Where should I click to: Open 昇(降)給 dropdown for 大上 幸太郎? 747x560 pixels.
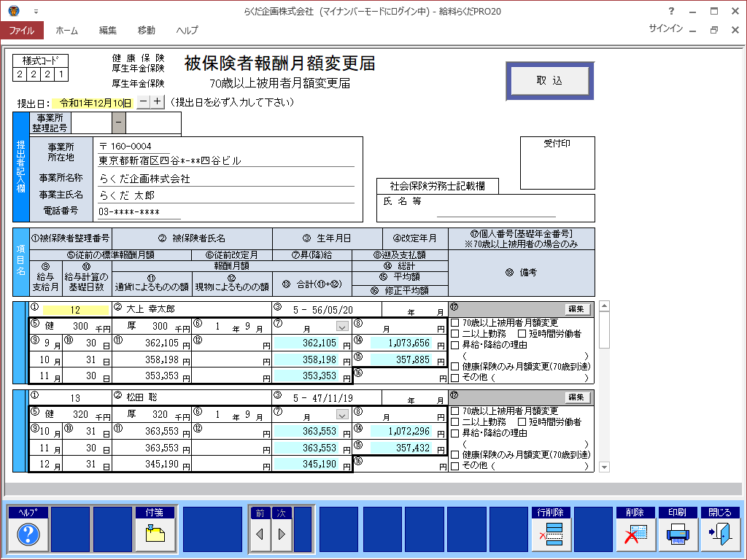(342, 327)
